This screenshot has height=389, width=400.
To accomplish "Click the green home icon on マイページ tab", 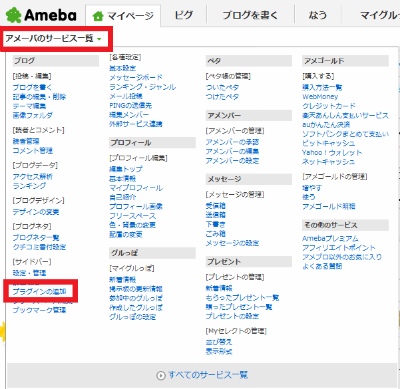I will 98,16.
